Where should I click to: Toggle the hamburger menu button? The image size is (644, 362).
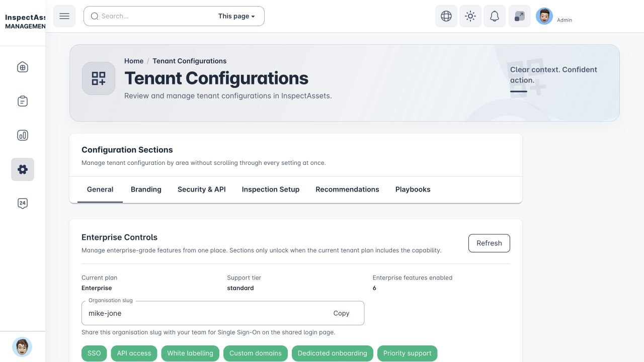pyautogui.click(x=64, y=16)
